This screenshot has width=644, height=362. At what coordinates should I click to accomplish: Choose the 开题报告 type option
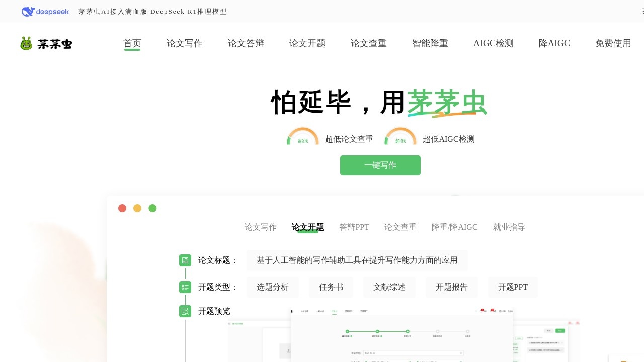point(452,287)
